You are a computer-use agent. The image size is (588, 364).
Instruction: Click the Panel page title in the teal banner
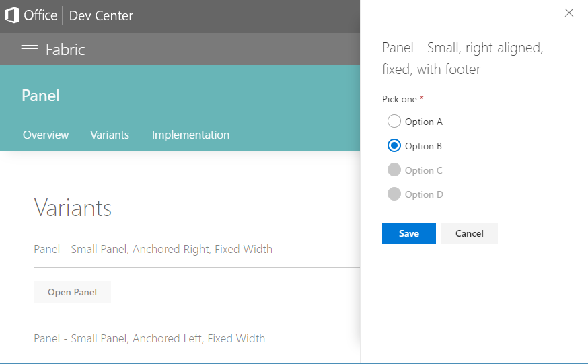[x=40, y=96]
